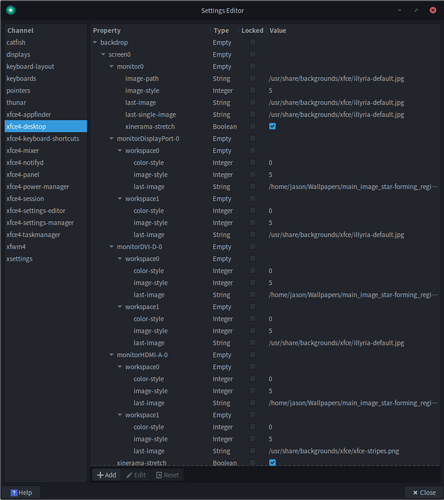Select the xfce-stripes.png last-image value
This screenshot has height=500, width=444.
pos(334,451)
